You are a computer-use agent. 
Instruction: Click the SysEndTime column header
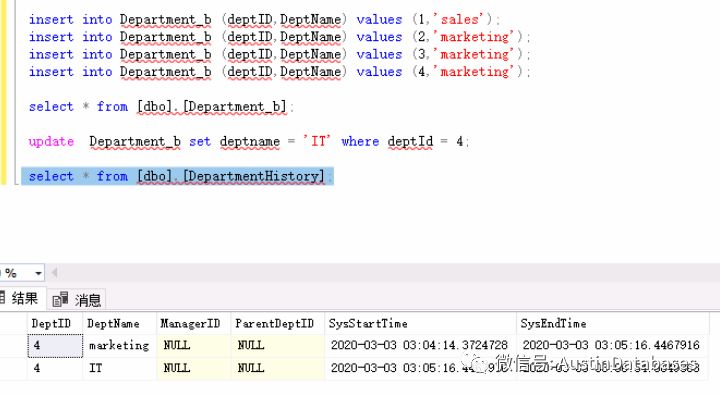tap(613, 324)
